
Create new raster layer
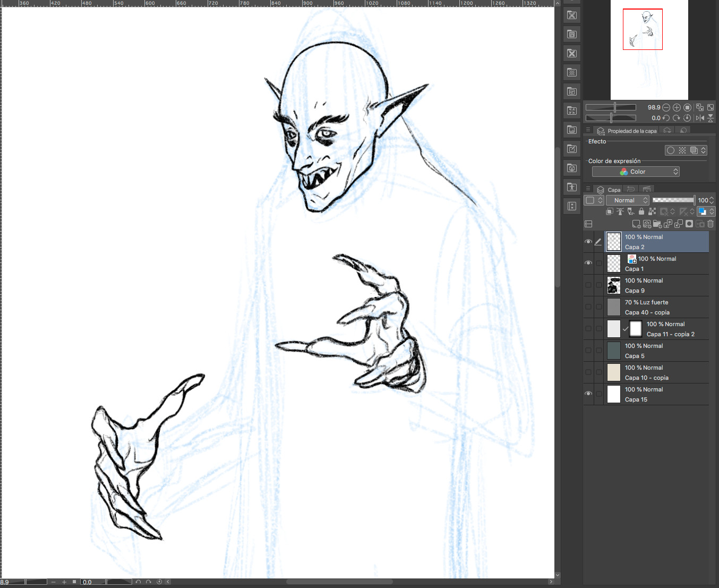(636, 224)
